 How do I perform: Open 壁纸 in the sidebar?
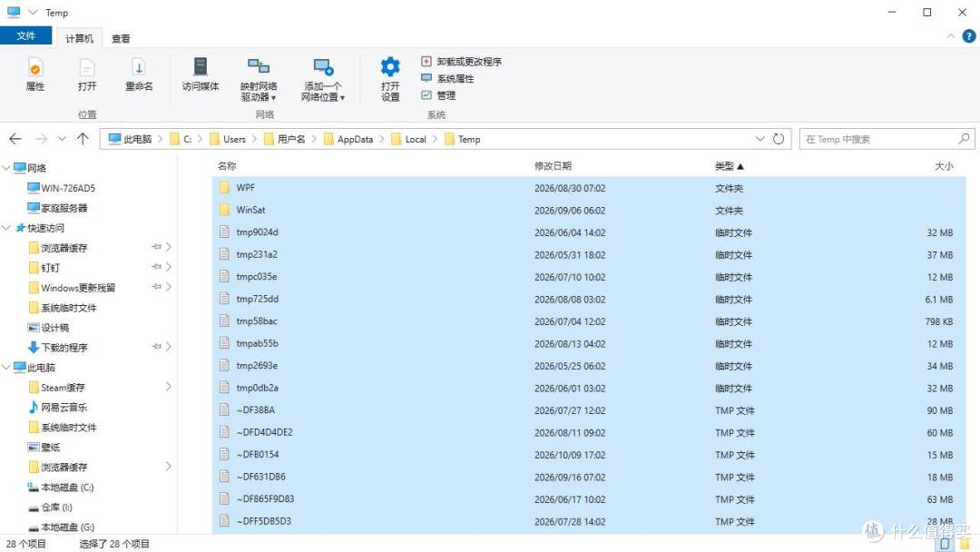(x=44, y=447)
